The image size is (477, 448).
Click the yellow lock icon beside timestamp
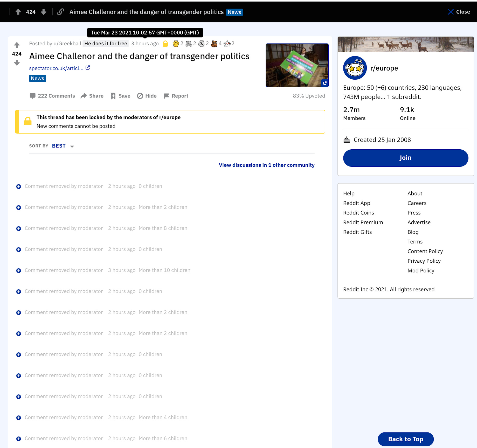(x=165, y=44)
